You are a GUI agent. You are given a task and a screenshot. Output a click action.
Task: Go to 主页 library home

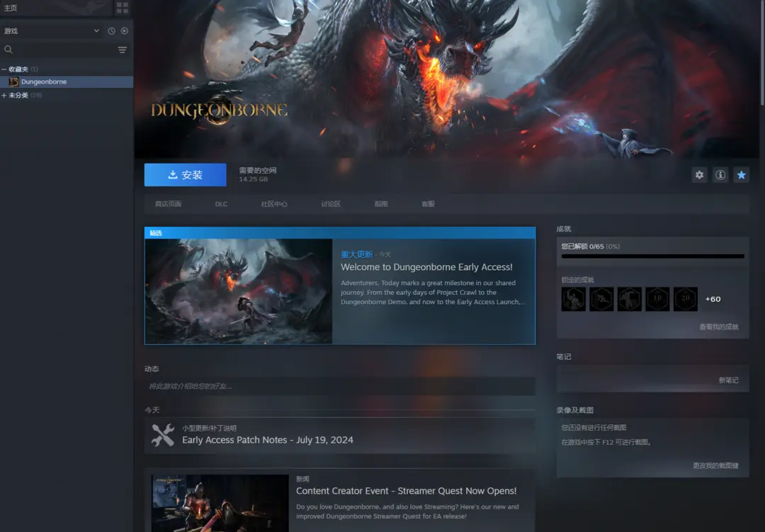(x=10, y=8)
